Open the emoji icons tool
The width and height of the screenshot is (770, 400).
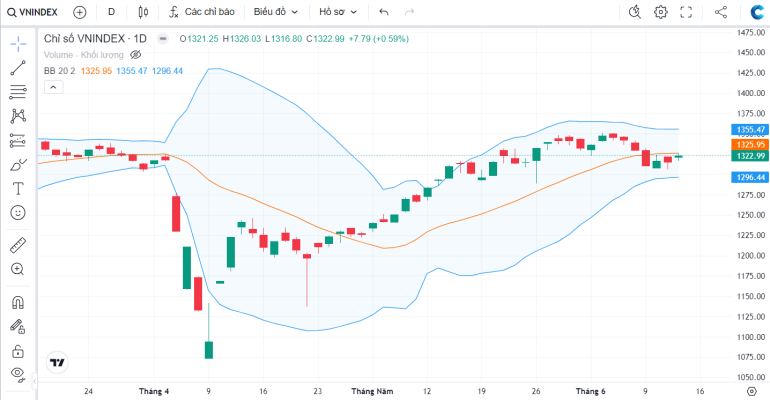pyautogui.click(x=18, y=213)
